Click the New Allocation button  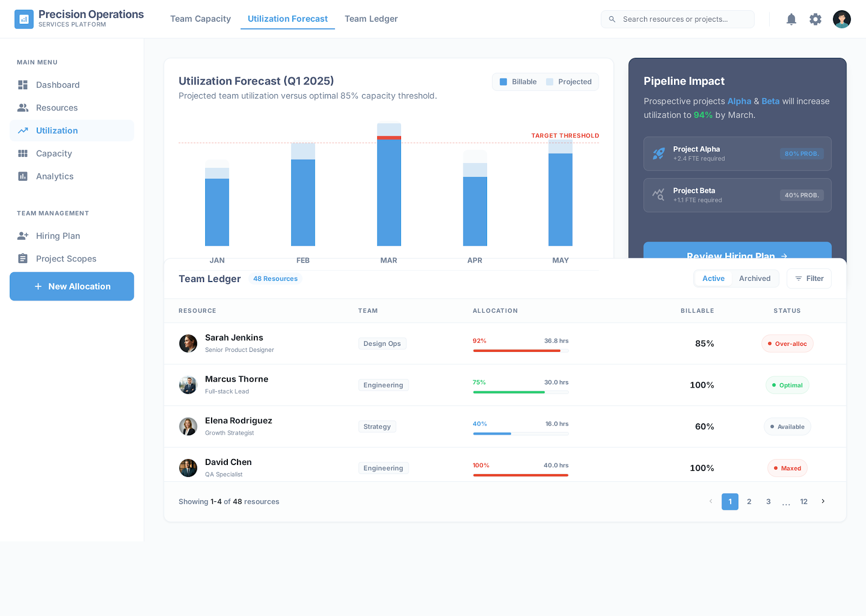[x=72, y=286]
